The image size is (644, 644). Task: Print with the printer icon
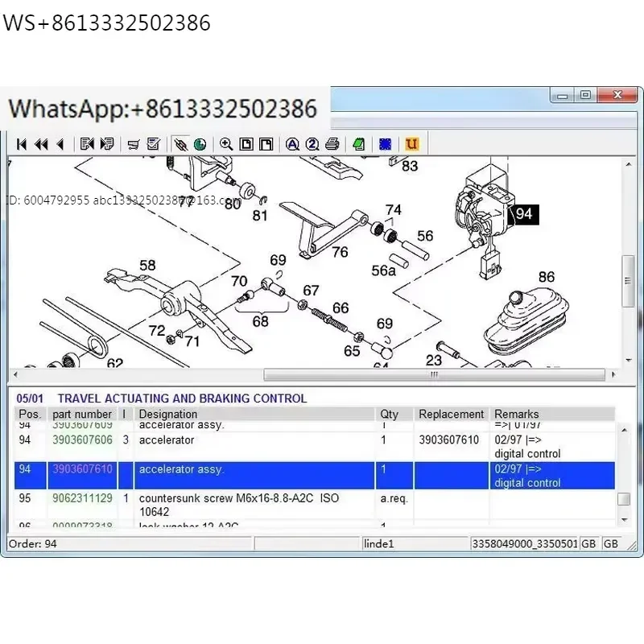click(x=332, y=144)
